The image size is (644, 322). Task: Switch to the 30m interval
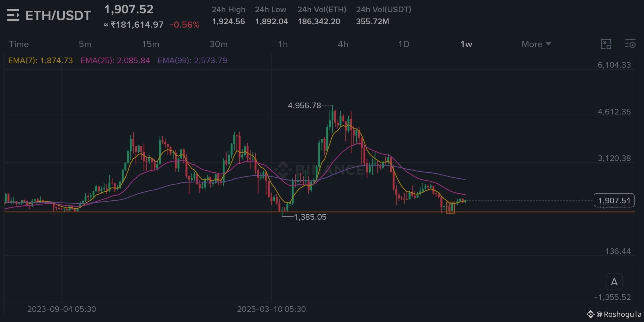click(219, 44)
